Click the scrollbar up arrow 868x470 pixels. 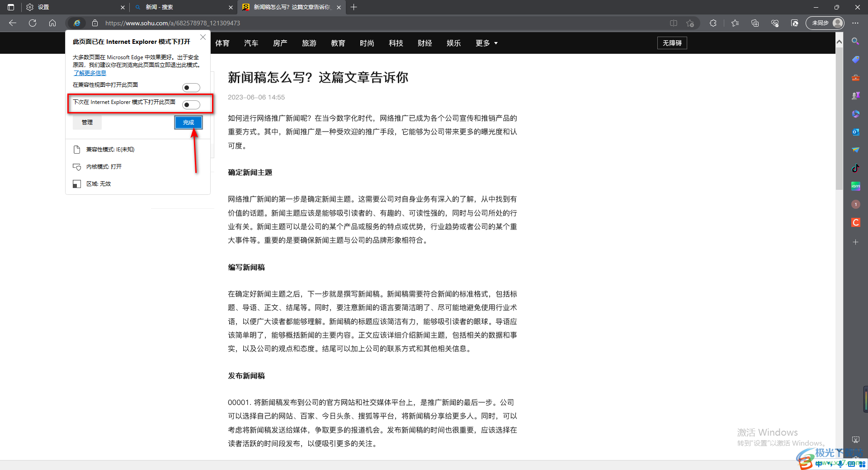click(x=839, y=42)
